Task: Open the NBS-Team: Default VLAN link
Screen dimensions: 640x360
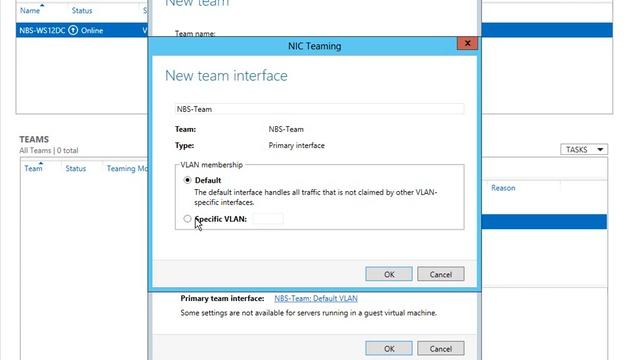Action: (316, 298)
